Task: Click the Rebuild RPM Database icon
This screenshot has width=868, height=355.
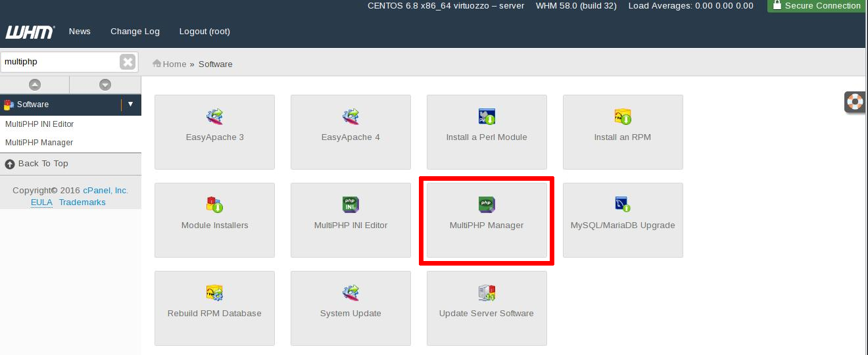Action: point(214,293)
